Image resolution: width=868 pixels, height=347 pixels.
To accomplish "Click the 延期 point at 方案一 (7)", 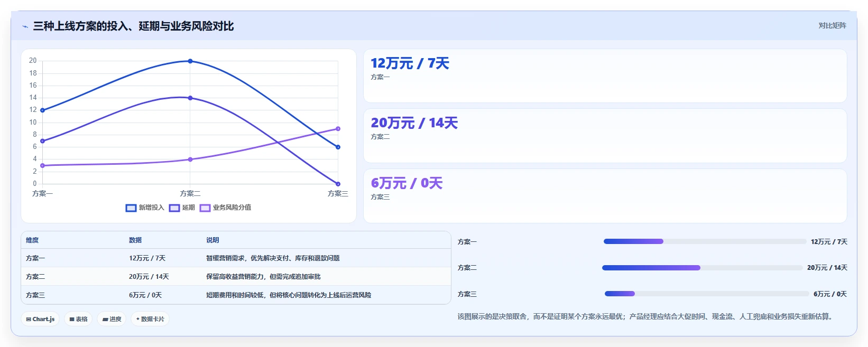I will point(43,141).
